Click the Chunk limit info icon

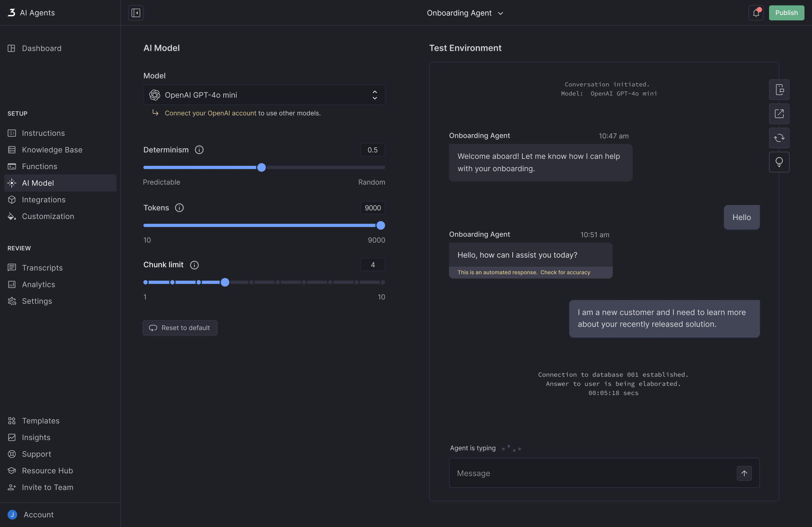pos(194,265)
